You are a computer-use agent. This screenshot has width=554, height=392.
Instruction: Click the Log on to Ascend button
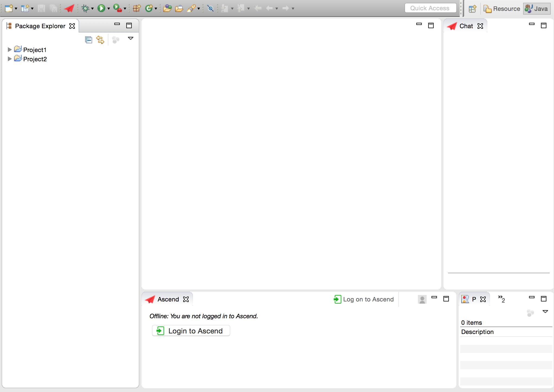coord(363,299)
